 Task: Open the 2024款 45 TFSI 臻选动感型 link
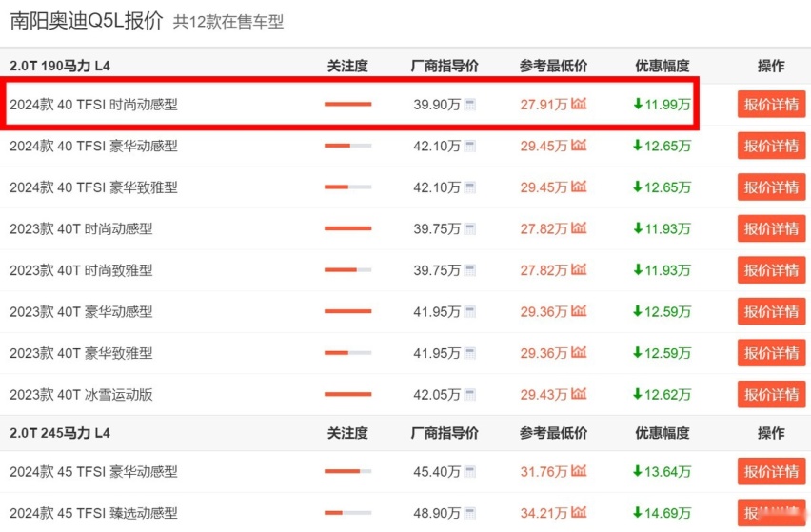(x=93, y=513)
